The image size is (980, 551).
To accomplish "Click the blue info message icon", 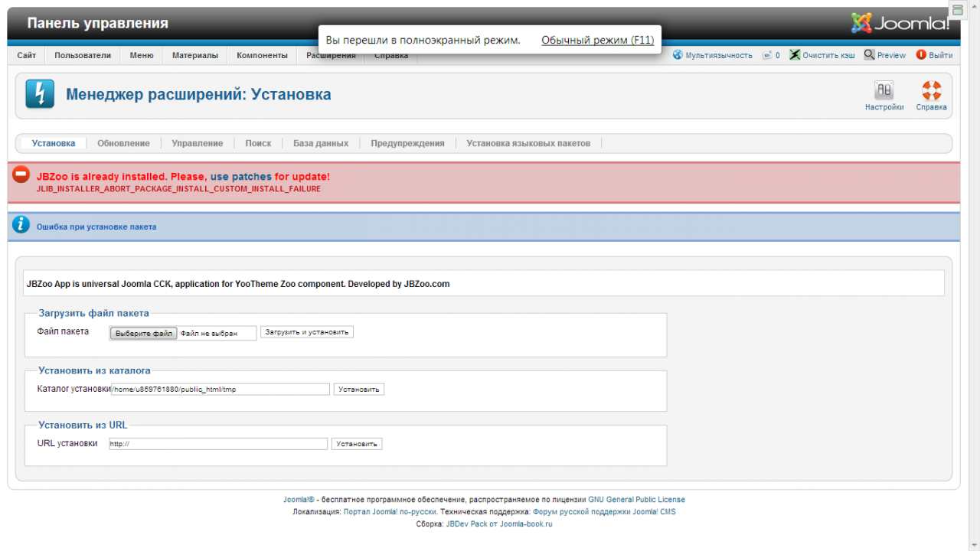I will (x=21, y=225).
